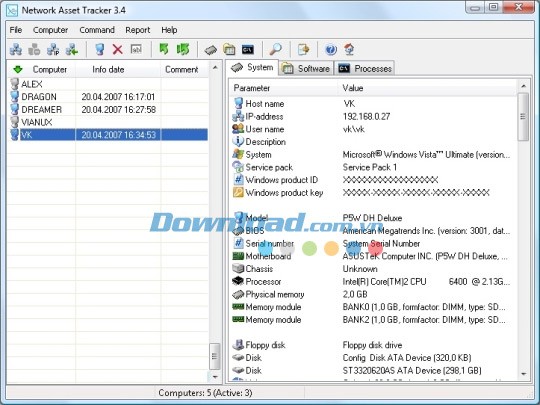540x405 pixels.
Task: Click the Description parameter row
Action: point(374,142)
